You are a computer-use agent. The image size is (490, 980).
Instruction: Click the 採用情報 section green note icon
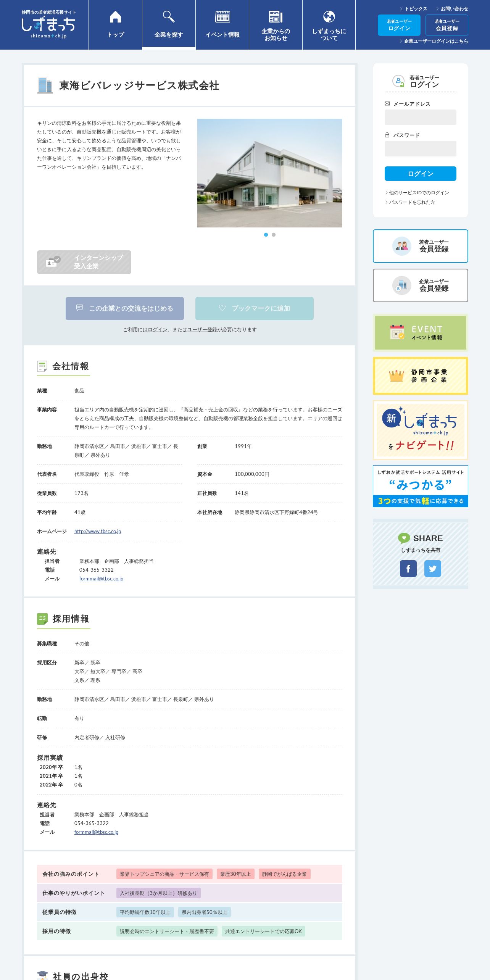tap(42, 619)
